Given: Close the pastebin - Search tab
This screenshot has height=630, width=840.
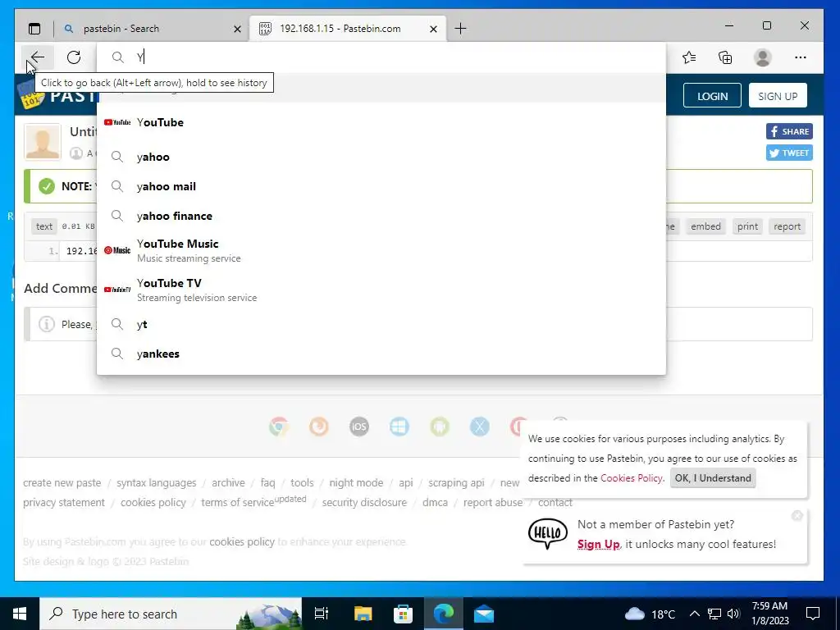Looking at the screenshot, I should click(237, 29).
